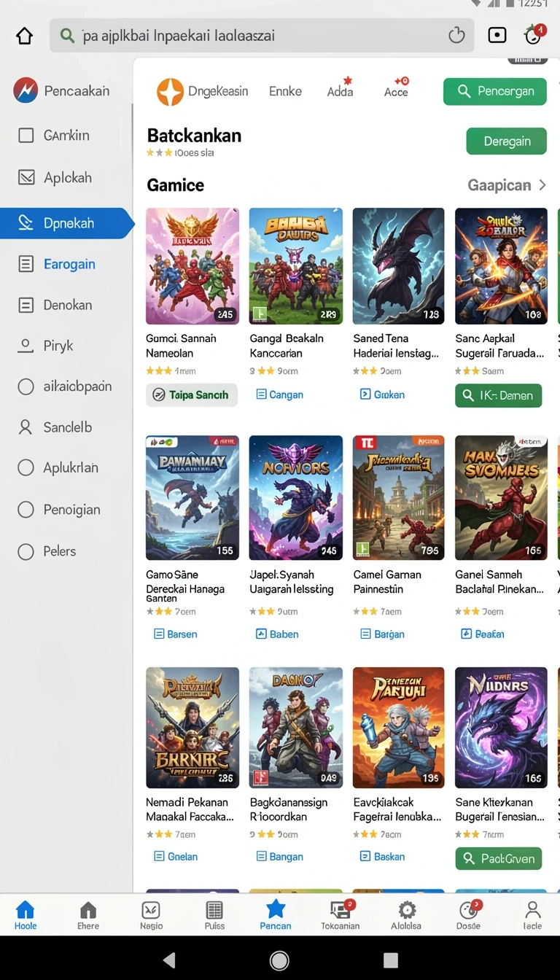Click the green IK- Demen button
560x980 pixels.
pyautogui.click(x=499, y=395)
